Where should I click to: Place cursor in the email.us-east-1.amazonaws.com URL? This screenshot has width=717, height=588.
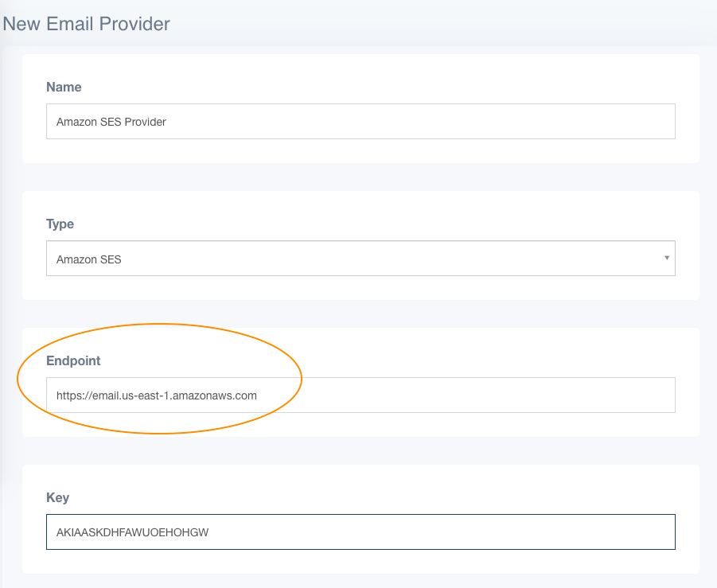(x=157, y=395)
